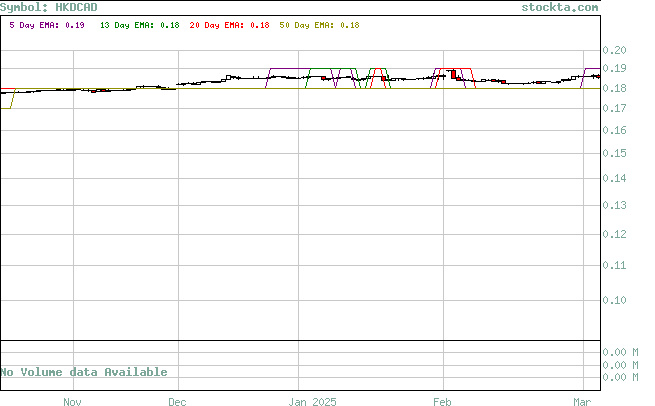Select the 20 Day EMA: 0.18 legend
The image size is (655, 406).
point(229,25)
